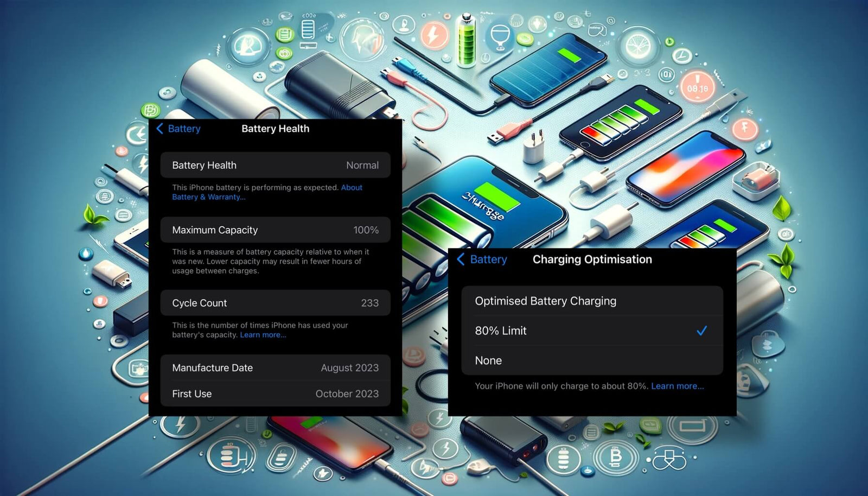Screen dimensions: 868x496
Task: Tap Battery back label in Charging Optimisation header
Action: click(488, 259)
